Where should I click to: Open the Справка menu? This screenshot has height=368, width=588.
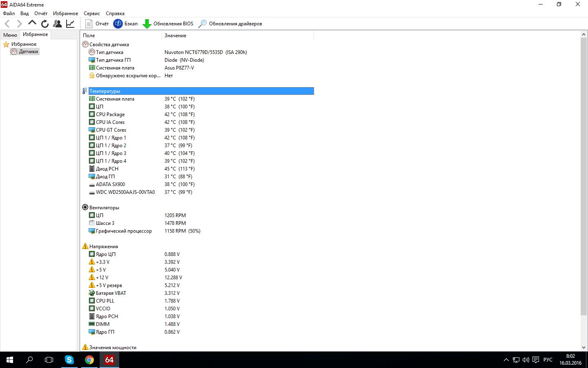coord(115,13)
